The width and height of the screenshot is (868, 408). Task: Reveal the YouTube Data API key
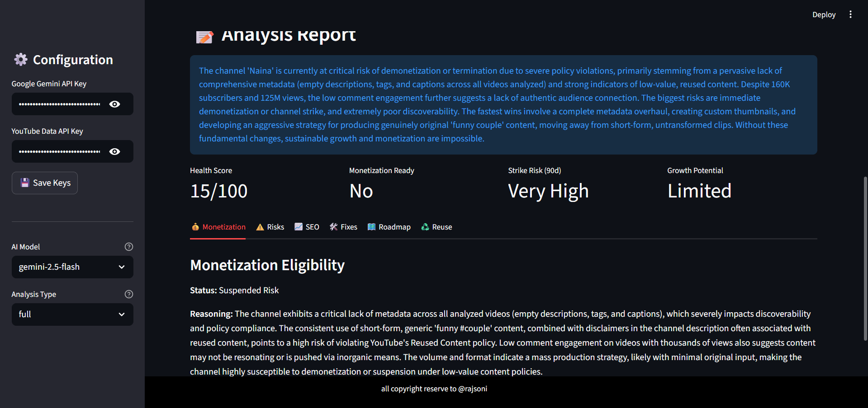point(115,151)
